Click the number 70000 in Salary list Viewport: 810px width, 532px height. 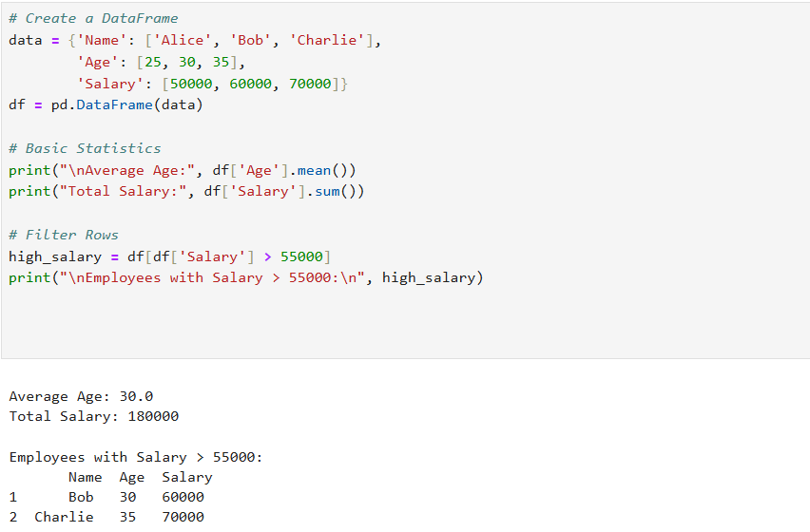[x=310, y=84]
